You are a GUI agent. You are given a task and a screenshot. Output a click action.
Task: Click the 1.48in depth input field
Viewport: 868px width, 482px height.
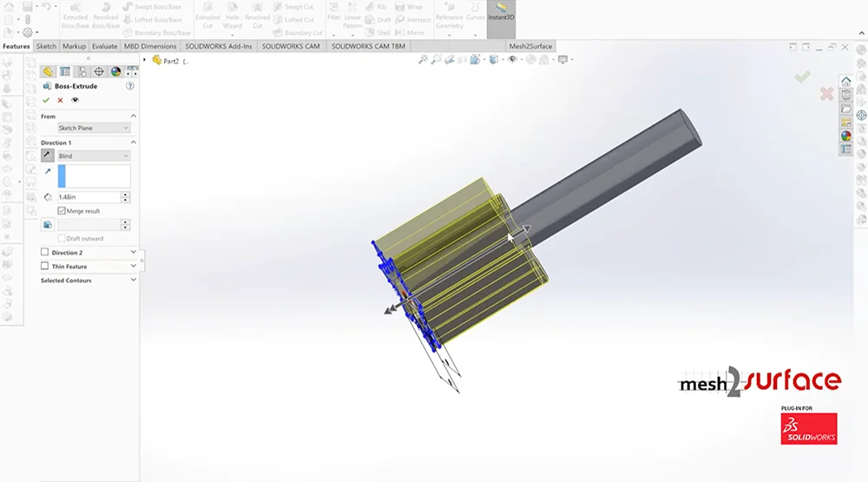[88, 197]
